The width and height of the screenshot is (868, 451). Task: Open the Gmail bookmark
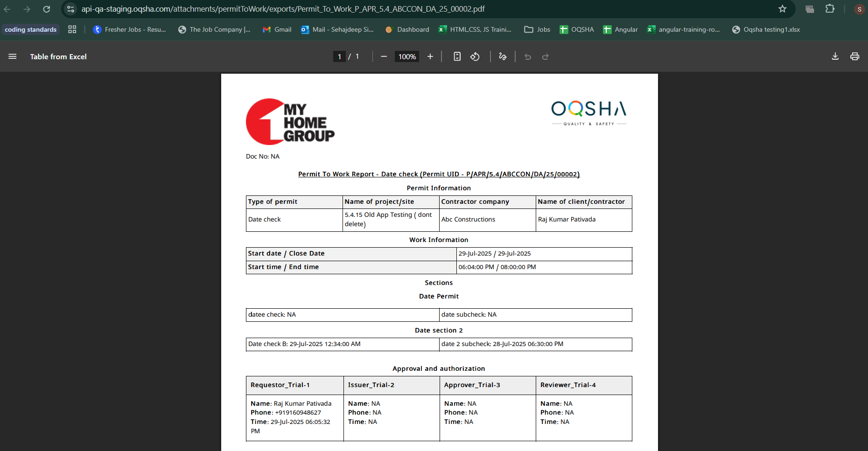point(277,29)
